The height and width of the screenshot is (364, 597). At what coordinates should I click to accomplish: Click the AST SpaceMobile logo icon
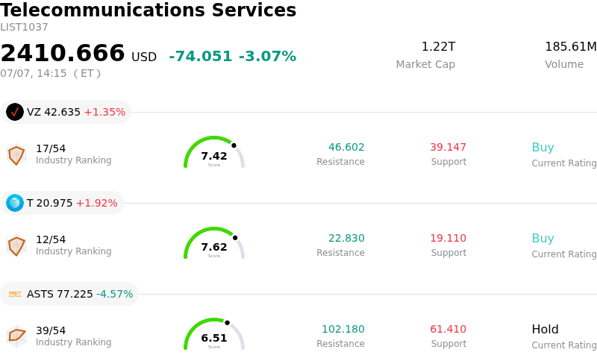pyautogui.click(x=15, y=294)
